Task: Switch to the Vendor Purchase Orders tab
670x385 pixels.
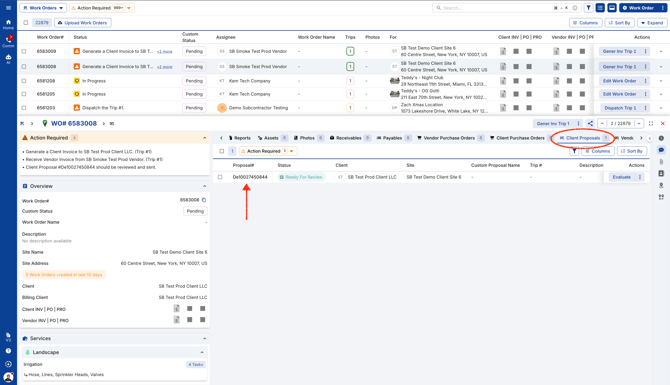Action: tap(450, 138)
